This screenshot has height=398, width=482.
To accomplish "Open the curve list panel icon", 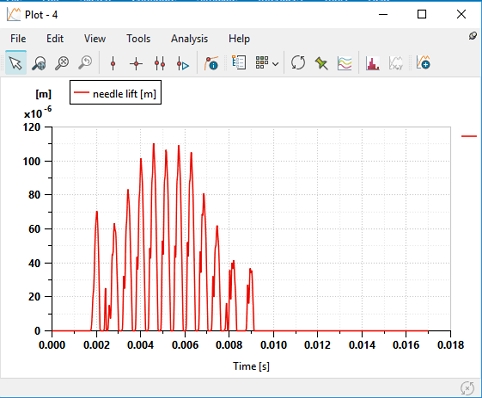I will (x=239, y=62).
